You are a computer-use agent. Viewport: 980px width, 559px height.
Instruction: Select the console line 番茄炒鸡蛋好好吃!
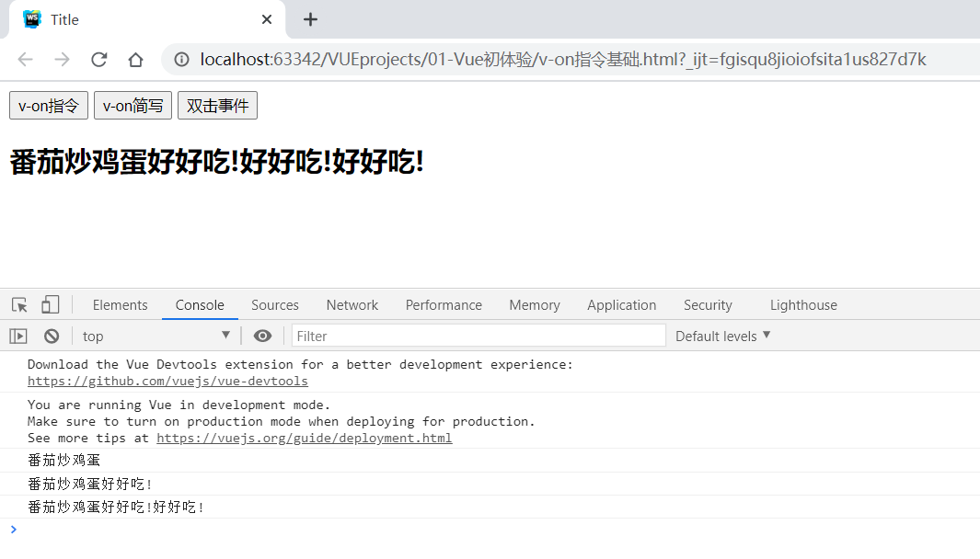click(x=89, y=484)
